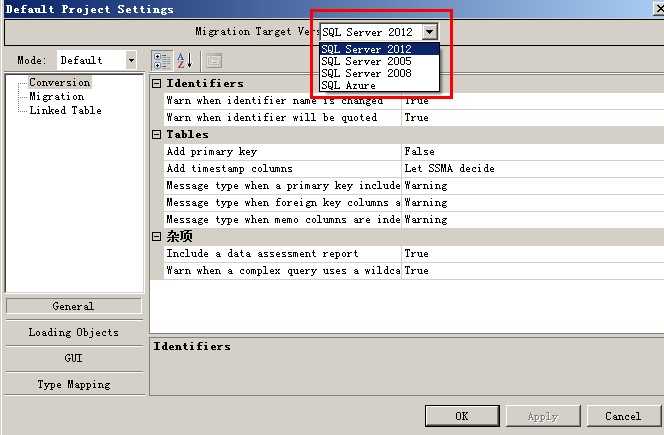Click Warning value for foreign key columns row
The width and height of the screenshot is (664, 435).
point(426,202)
